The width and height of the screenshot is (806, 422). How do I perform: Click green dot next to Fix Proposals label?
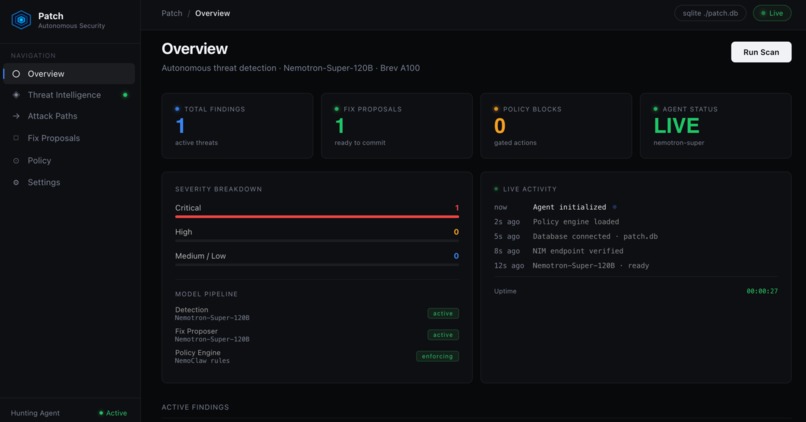337,109
